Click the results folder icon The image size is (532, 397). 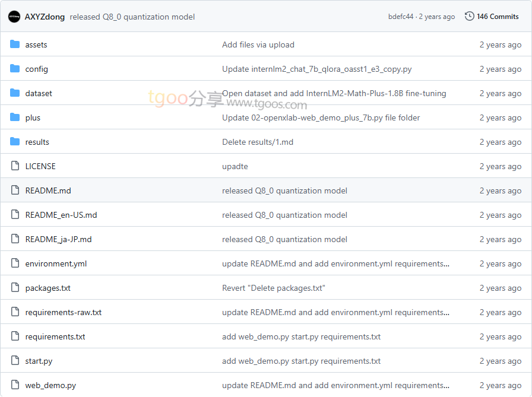15,142
